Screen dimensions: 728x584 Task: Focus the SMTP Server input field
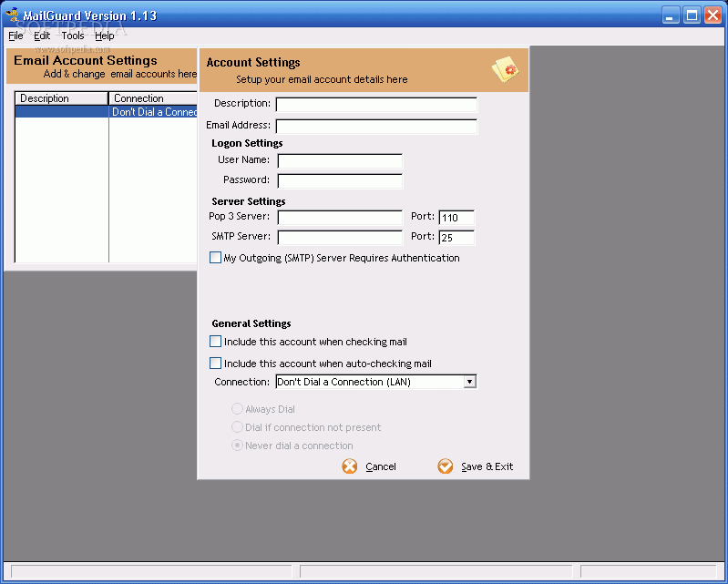pos(340,237)
